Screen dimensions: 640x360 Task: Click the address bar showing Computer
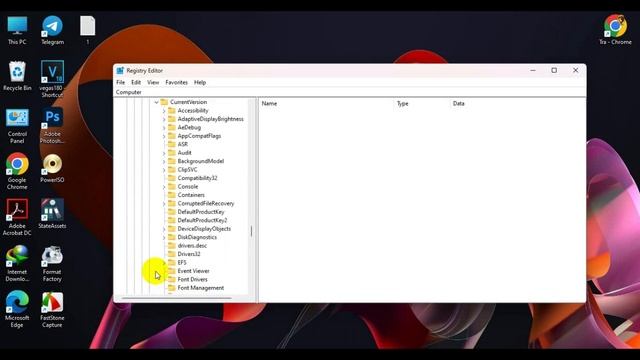tap(350, 92)
